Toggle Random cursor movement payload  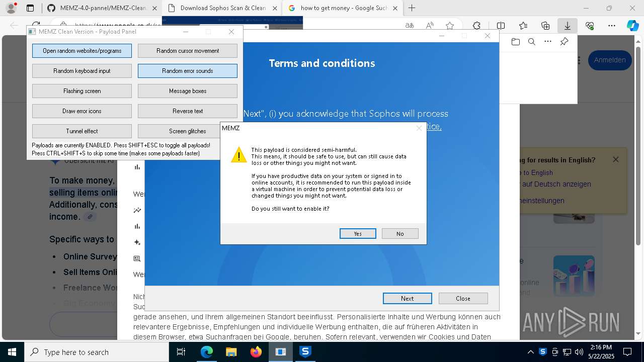click(188, 51)
